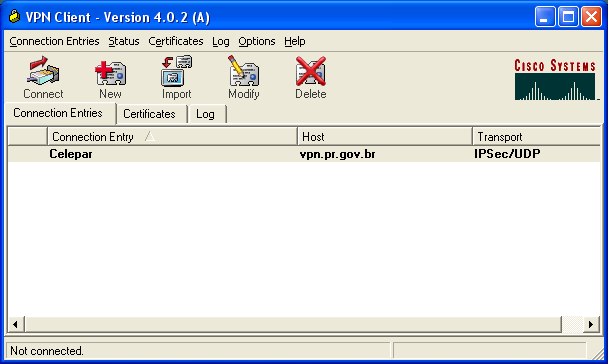
Task: Close the VPN Client window
Action: click(591, 17)
